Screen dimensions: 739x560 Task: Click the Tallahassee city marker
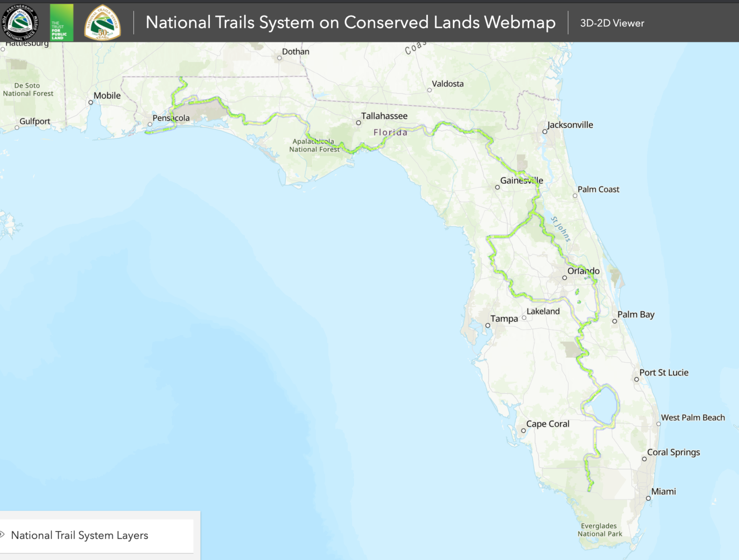(x=358, y=122)
